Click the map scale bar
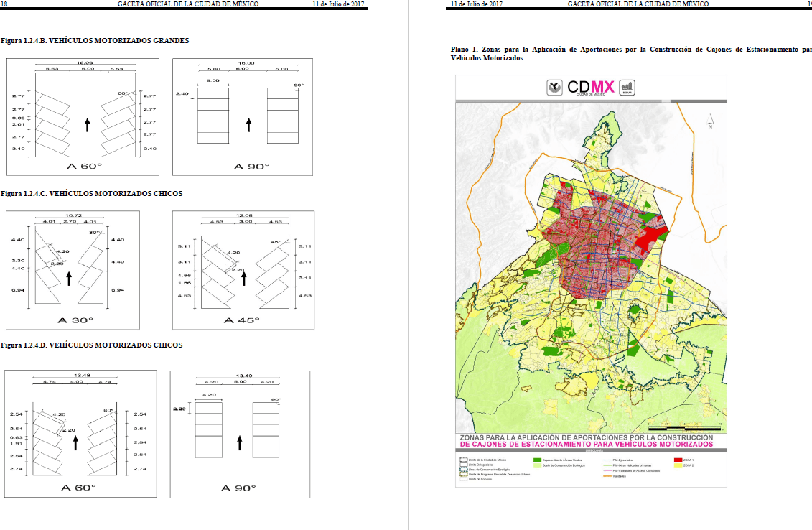This screenshot has width=812, height=530. coord(685,428)
